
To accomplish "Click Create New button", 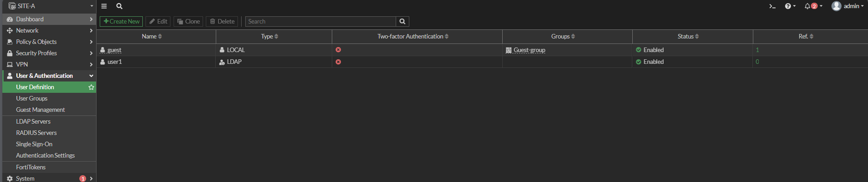I will tap(121, 22).
